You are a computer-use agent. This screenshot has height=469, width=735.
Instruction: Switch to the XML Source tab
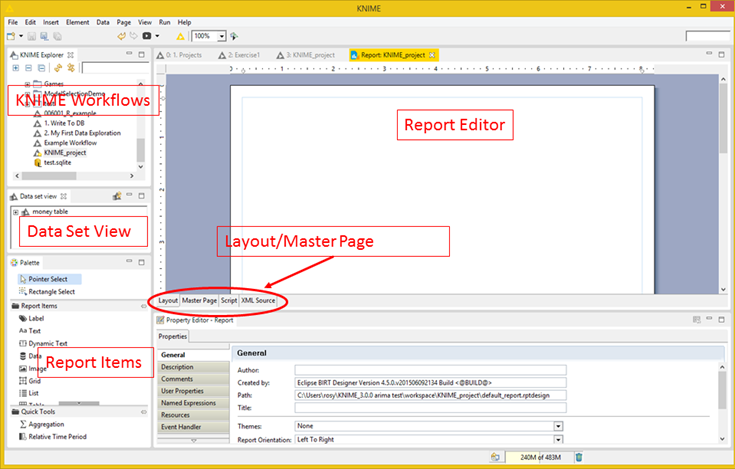[x=258, y=300]
